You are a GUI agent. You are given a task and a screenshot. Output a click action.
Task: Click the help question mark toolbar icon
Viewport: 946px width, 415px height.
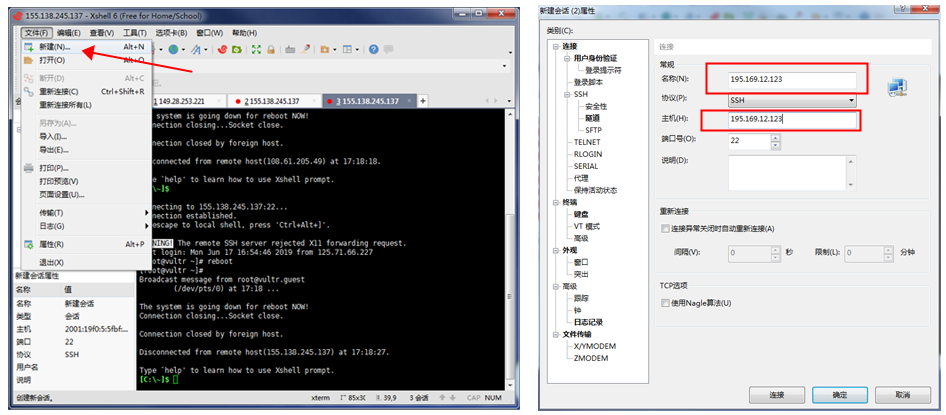coord(374,49)
